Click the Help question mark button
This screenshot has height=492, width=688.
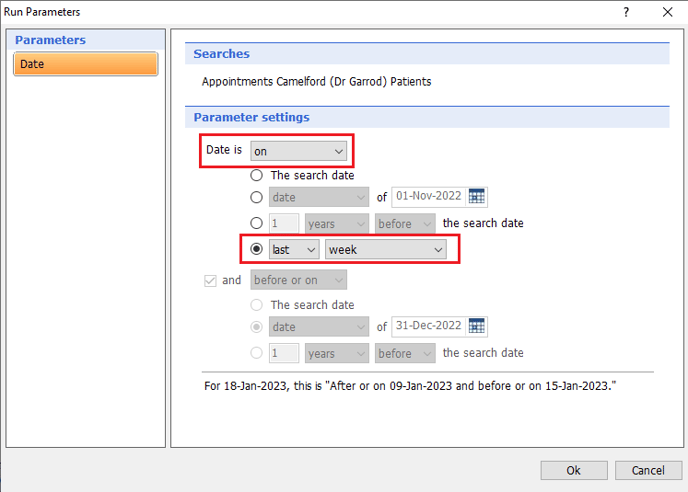point(626,12)
